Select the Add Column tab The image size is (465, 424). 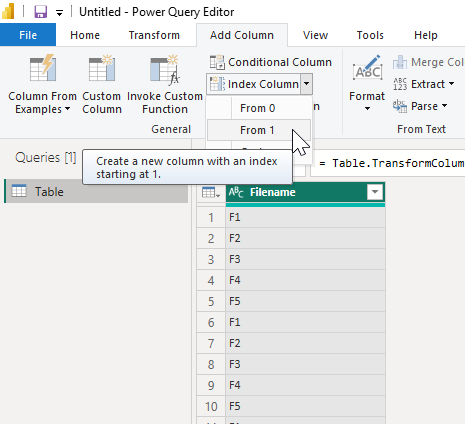[242, 35]
